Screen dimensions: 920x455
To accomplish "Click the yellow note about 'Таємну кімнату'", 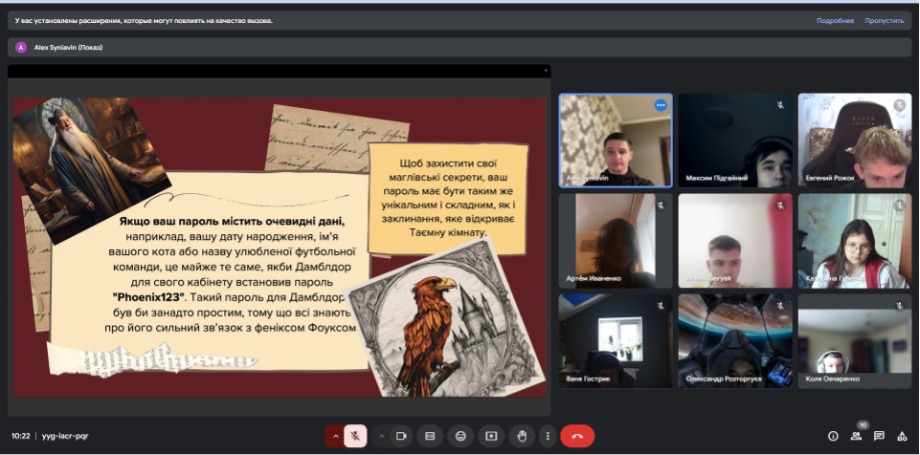I will coord(448,198).
